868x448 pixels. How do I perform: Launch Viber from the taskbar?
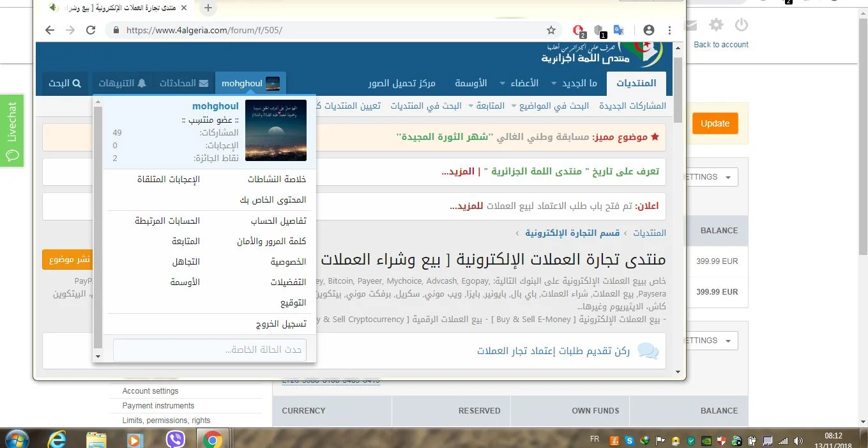click(174, 439)
